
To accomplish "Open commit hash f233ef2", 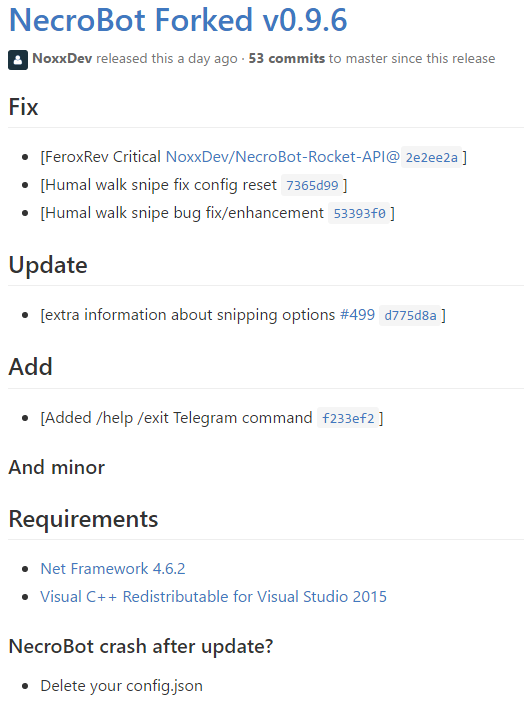I will coord(348,418).
